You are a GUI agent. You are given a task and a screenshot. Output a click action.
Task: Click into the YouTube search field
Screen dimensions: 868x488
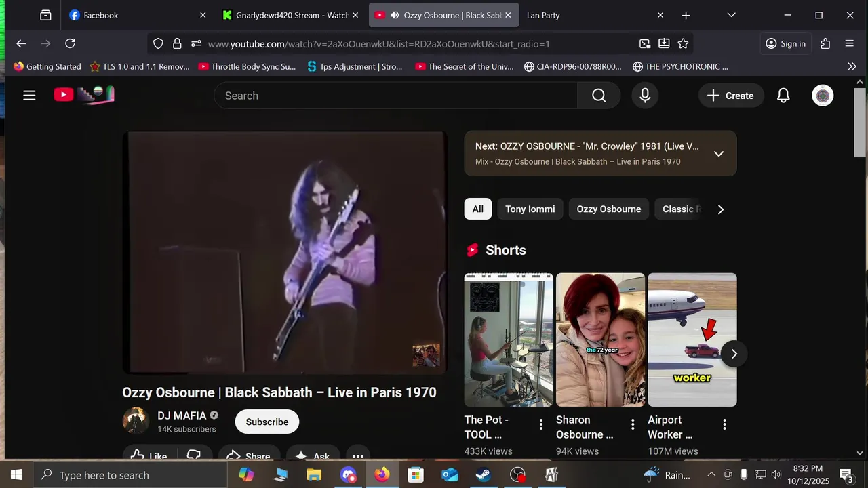tap(396, 96)
